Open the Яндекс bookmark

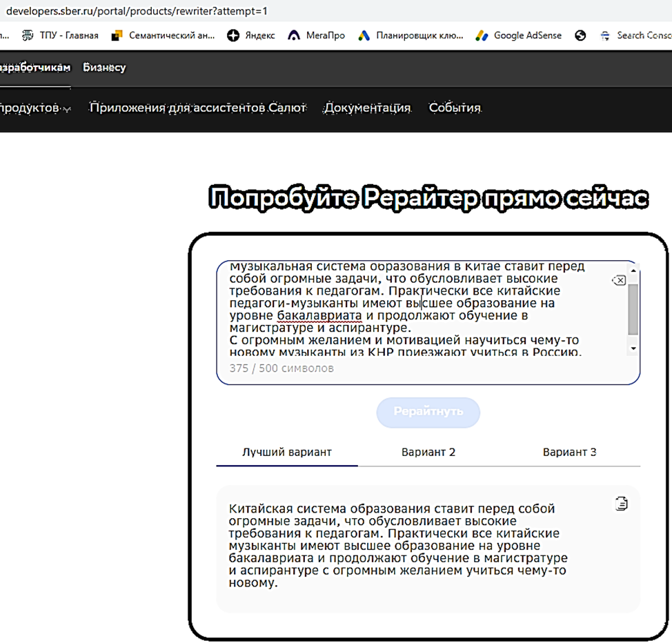[253, 35]
